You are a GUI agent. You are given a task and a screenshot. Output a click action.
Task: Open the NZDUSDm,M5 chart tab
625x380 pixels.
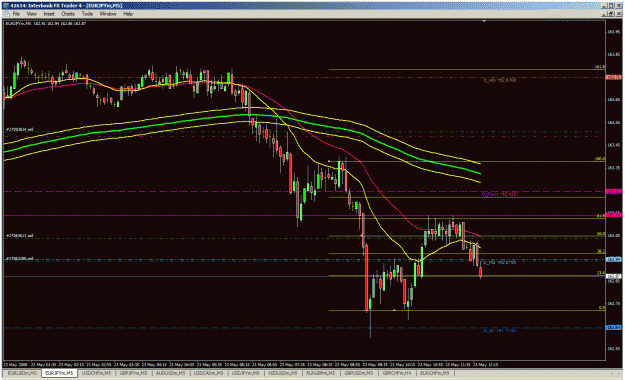(x=283, y=373)
